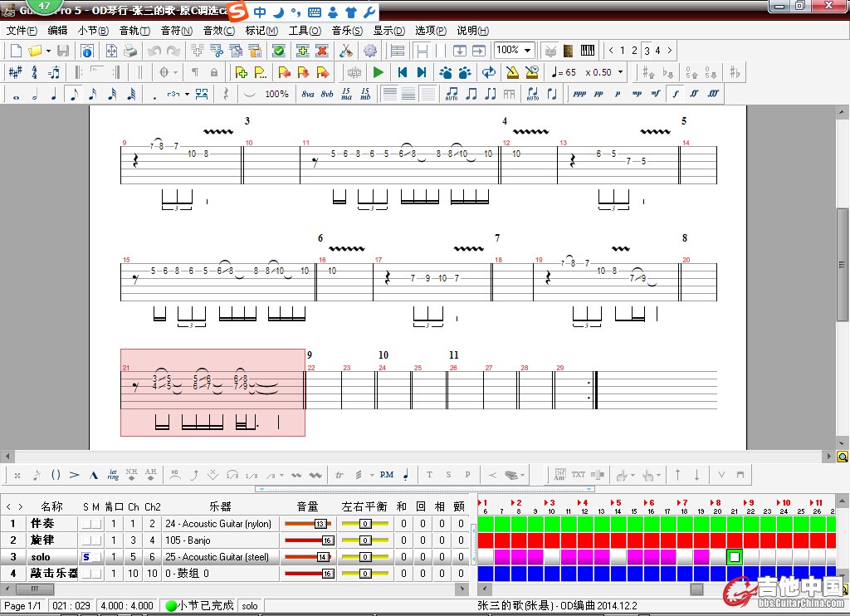Click the Save floppy disk icon

click(63, 51)
